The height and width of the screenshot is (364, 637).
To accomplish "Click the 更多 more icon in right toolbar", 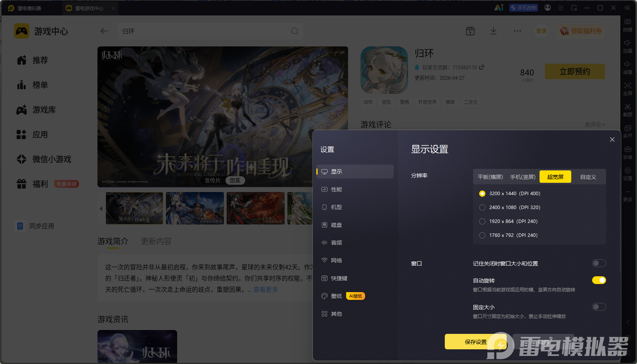I will (628, 195).
